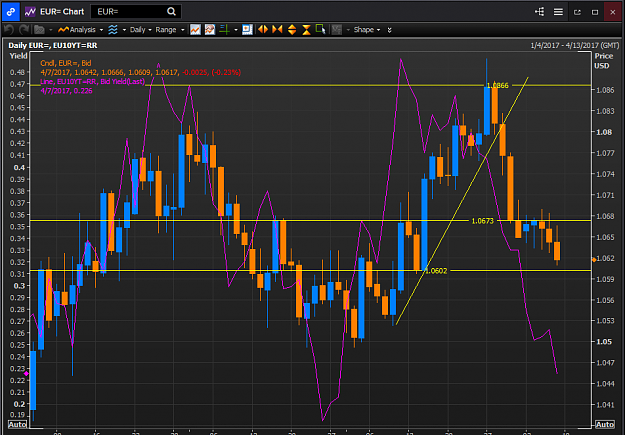Click the 1.0602 horizontal line label
The height and width of the screenshot is (435, 625).
(436, 271)
